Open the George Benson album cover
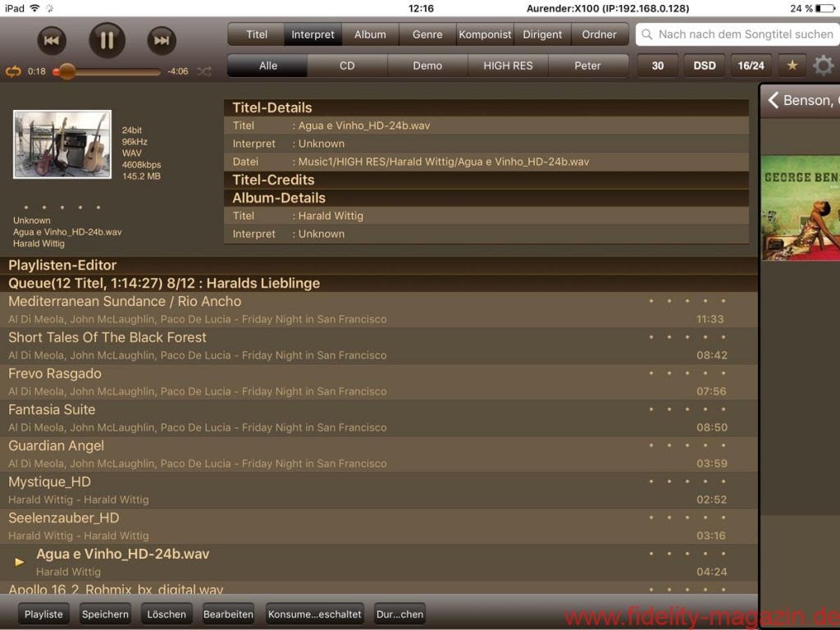Viewport: 840px width, 630px height. tap(801, 208)
